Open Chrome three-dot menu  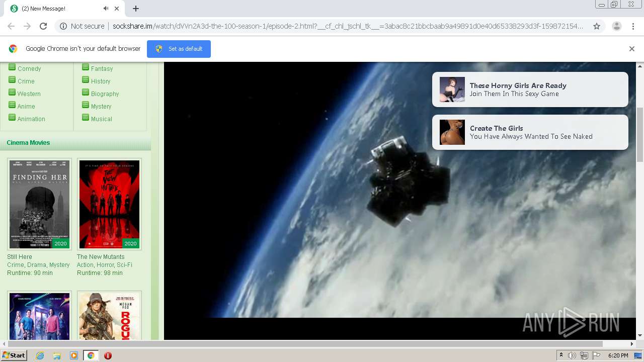[x=633, y=26]
